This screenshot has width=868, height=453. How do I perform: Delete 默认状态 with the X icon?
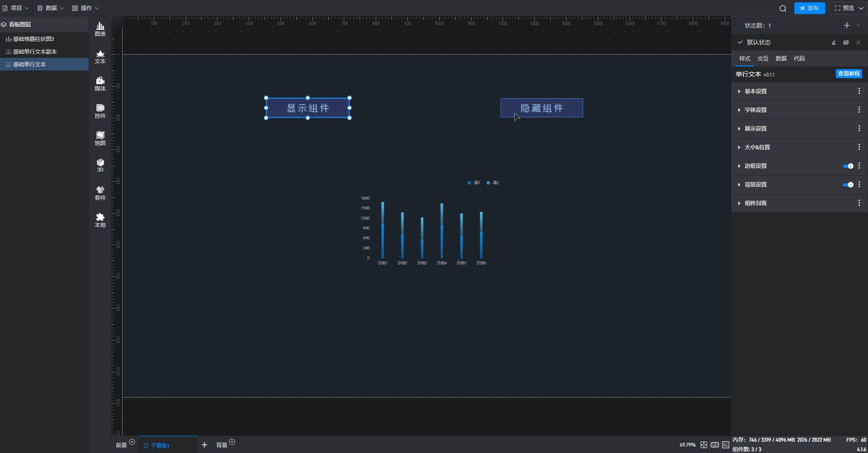(858, 42)
